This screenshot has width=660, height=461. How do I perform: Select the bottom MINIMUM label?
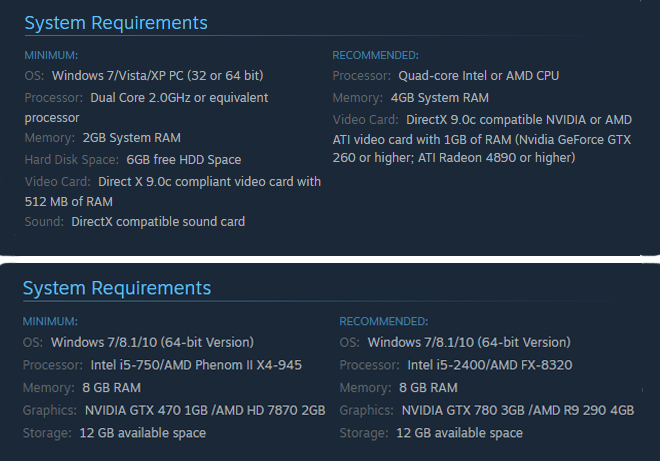click(x=50, y=321)
